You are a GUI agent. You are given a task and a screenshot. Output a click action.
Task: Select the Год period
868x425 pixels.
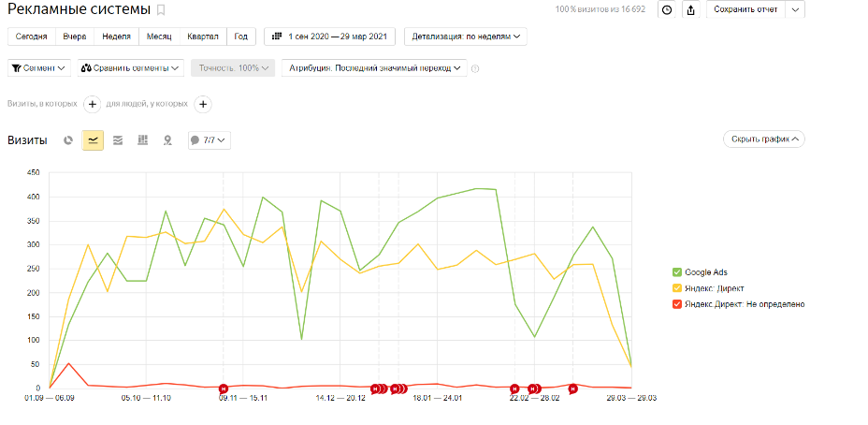click(240, 37)
